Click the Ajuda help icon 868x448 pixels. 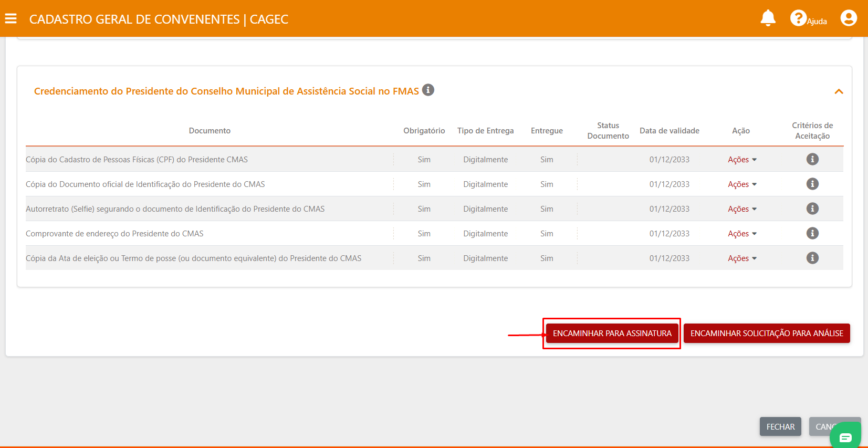(798, 18)
